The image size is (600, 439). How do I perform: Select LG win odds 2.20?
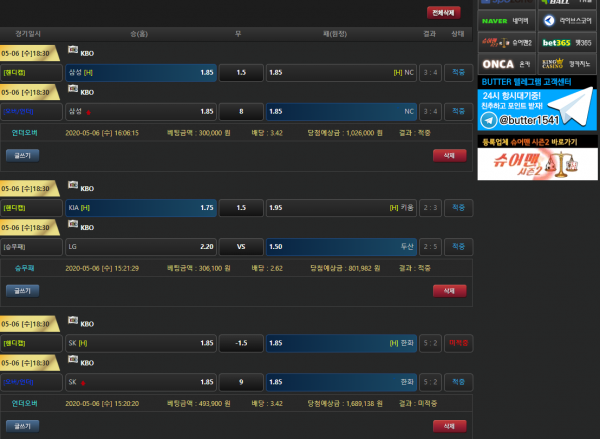141,246
